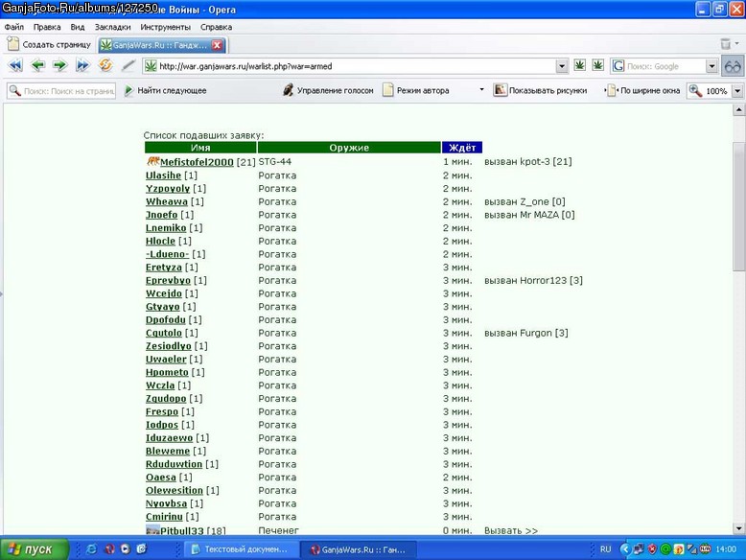Toggle Показывать рисунки images display

[541, 90]
